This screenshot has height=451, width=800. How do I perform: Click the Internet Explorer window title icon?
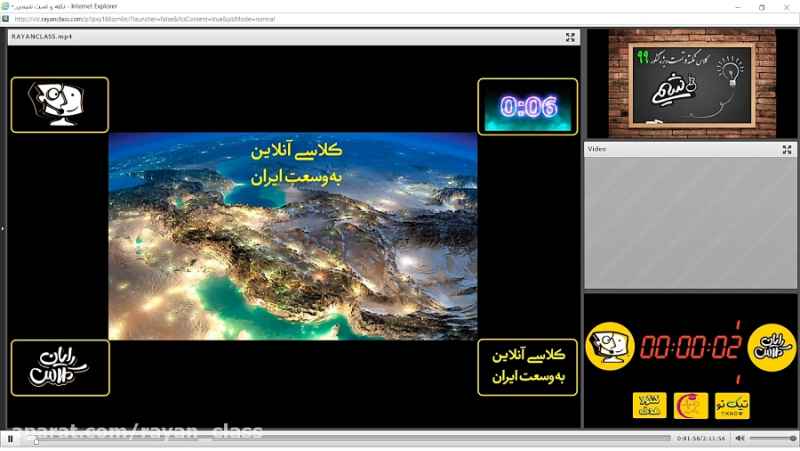coord(5,7)
